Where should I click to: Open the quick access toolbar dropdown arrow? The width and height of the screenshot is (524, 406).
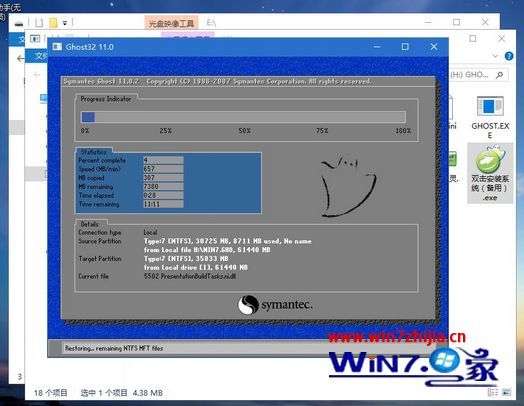[64, 23]
